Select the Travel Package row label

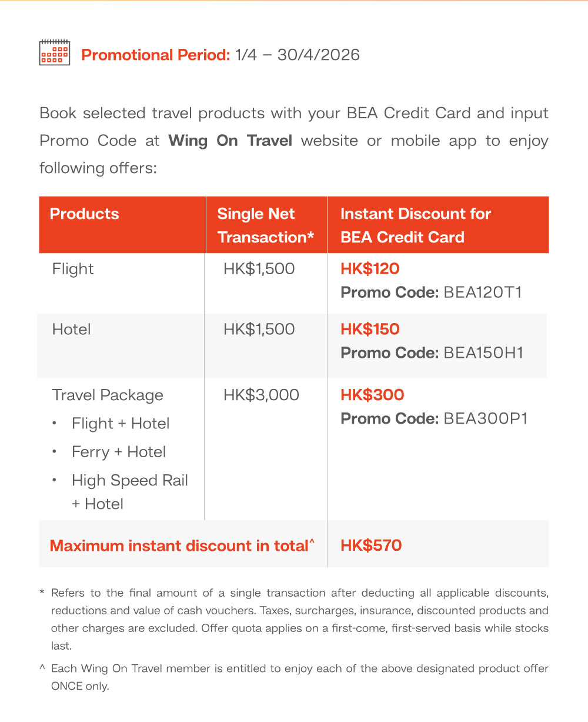coord(108,395)
